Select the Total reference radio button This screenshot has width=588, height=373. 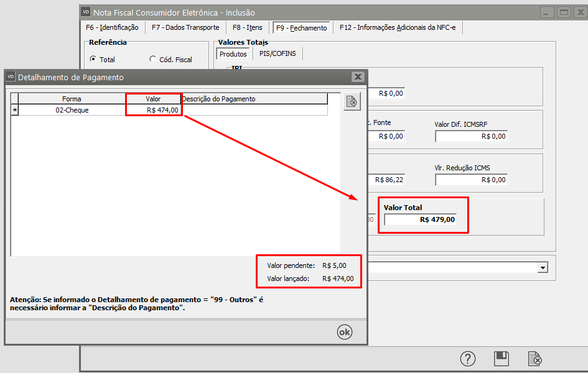93,60
